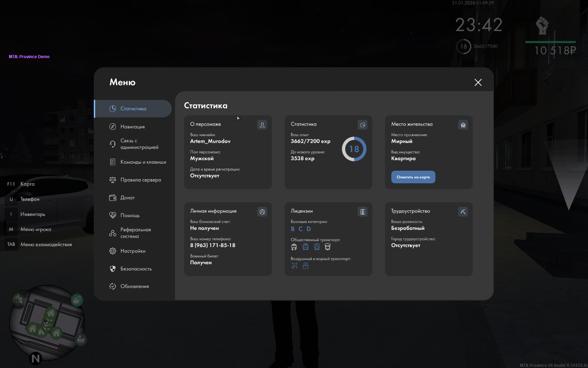Go to Правила сервера
588x368 pixels.
[x=140, y=180]
